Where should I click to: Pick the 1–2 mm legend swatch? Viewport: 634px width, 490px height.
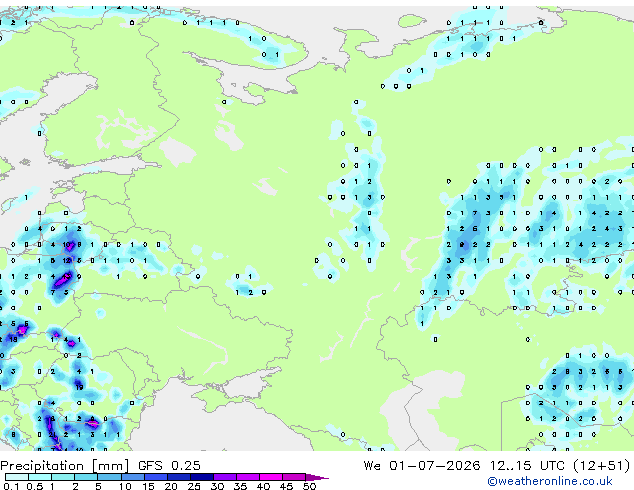pyautogui.click(x=63, y=477)
